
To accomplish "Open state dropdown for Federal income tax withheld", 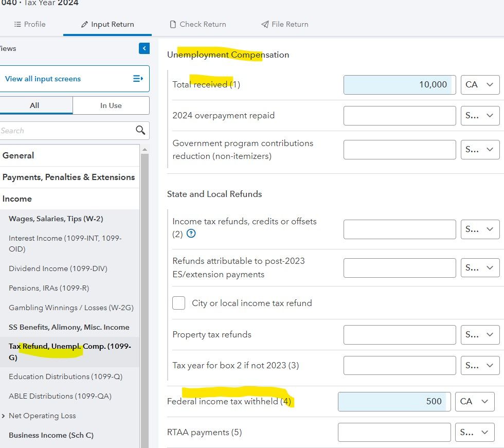I will click(475, 402).
